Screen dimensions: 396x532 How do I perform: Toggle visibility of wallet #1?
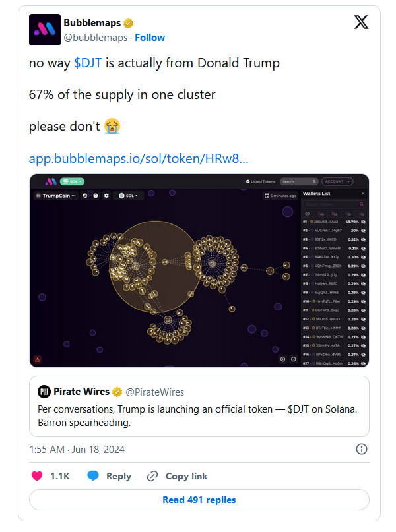tap(363, 222)
